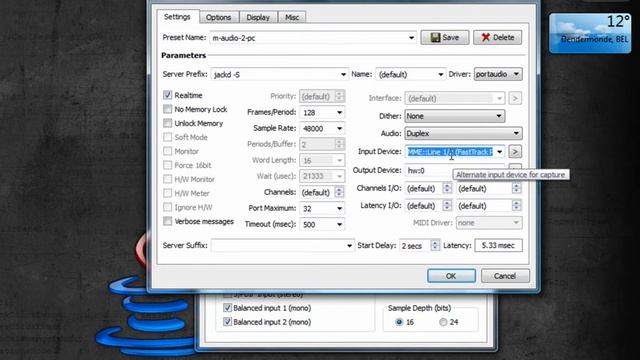Switch to the Settings tab
This screenshot has height=360, width=640.
[177, 17]
